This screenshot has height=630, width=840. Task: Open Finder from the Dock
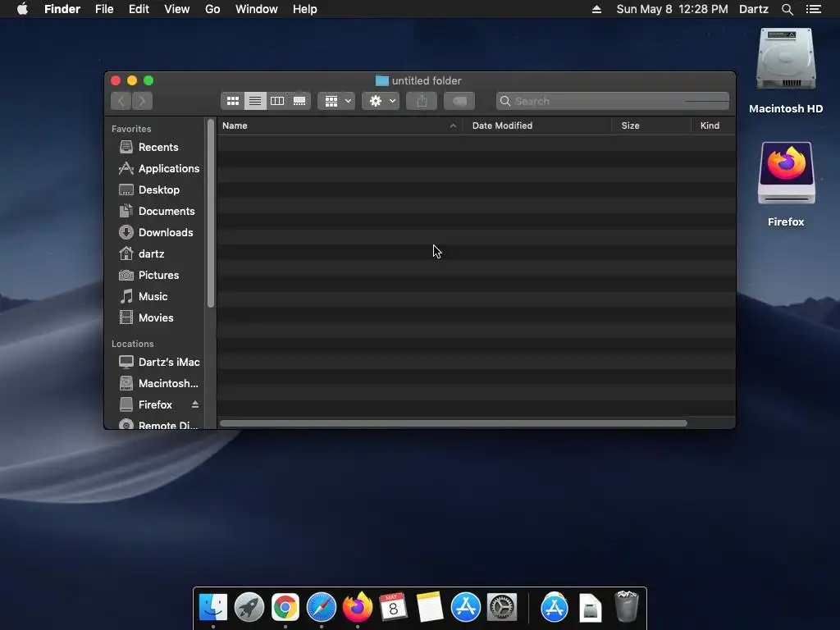(x=213, y=607)
